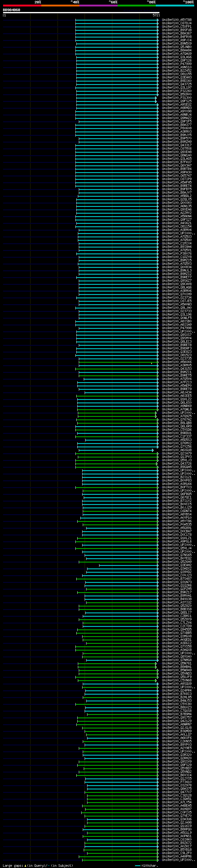This screenshot has width=197, height=868.
Task: Click the cyan alignment bar for UniRef100_A5YT88
Action: pyautogui.click(x=117, y=20)
